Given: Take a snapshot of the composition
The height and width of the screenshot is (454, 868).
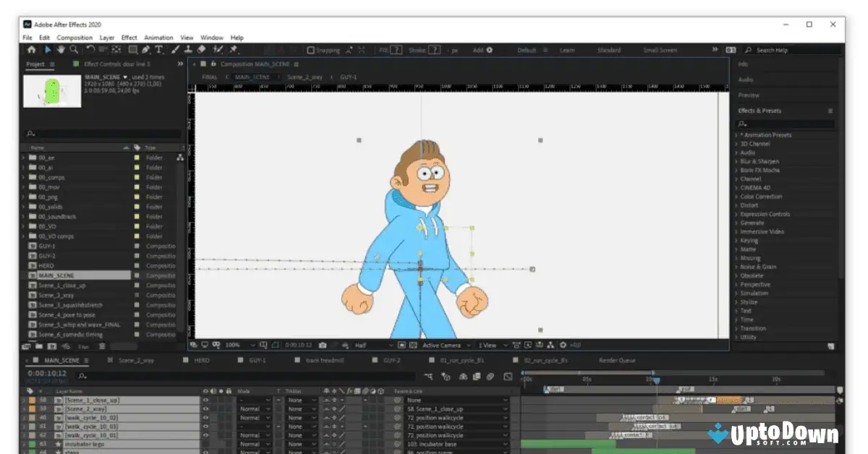Looking at the screenshot, I should coord(323,346).
